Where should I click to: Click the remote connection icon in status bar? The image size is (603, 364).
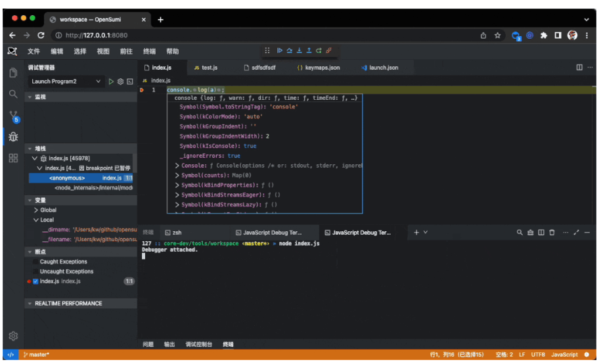tap(11, 354)
